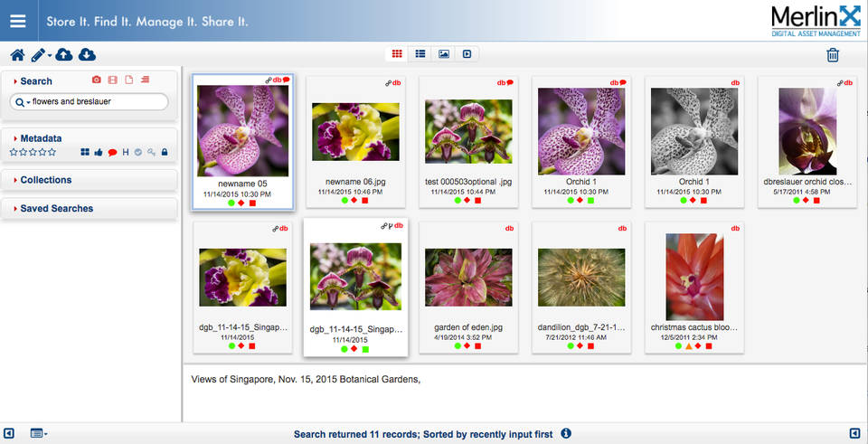This screenshot has width=868, height=444.
Task: Filter search by video film type
Action: pos(113,80)
